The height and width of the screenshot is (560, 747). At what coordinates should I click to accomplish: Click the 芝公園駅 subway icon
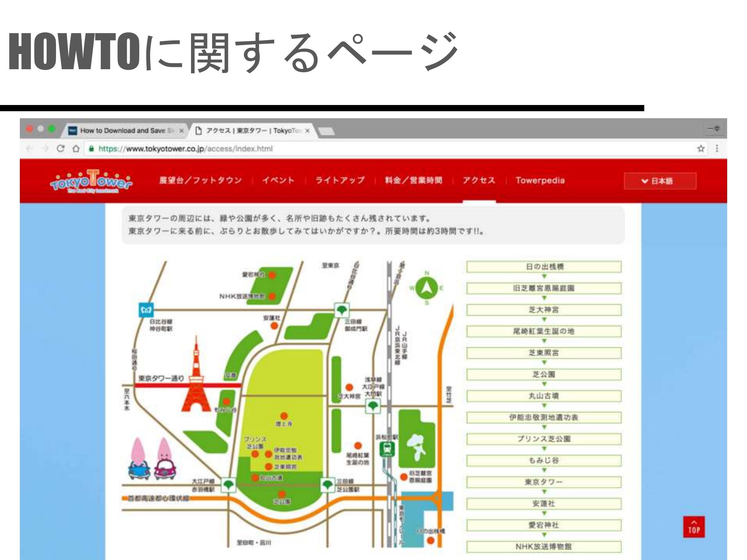pos(328,485)
